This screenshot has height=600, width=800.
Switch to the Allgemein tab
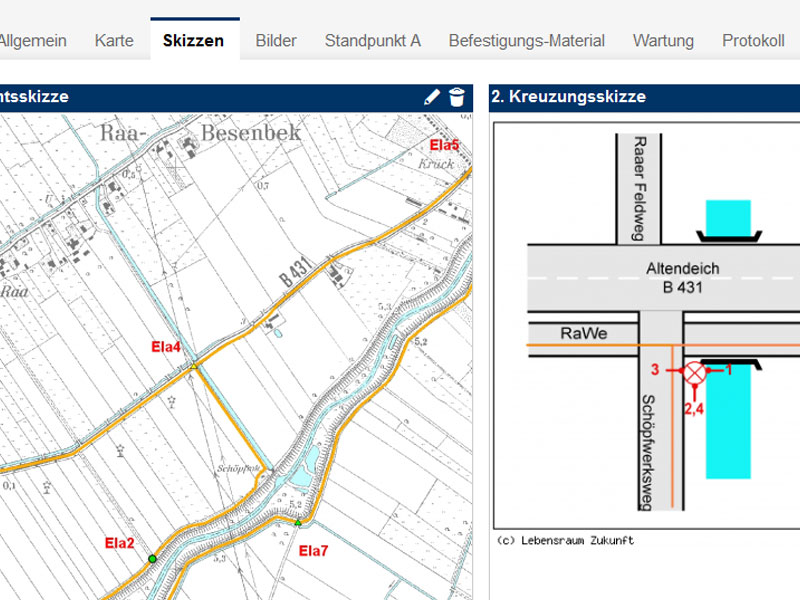click(32, 40)
